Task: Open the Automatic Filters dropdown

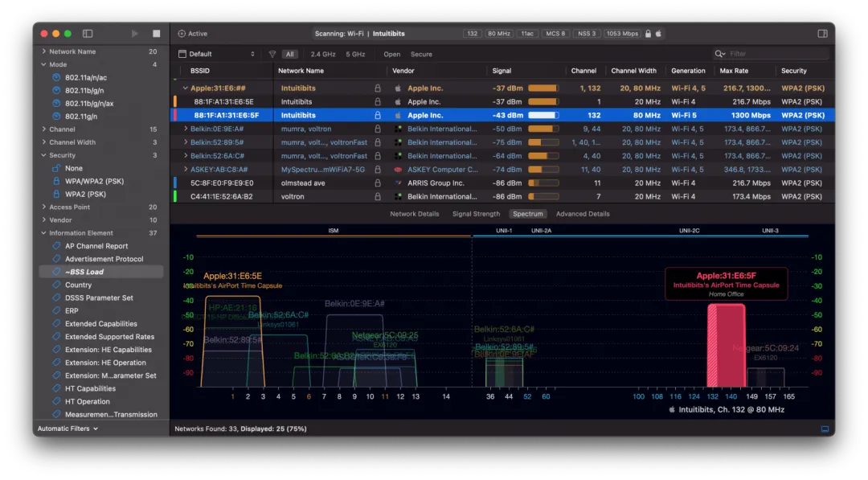Action: coord(68,429)
